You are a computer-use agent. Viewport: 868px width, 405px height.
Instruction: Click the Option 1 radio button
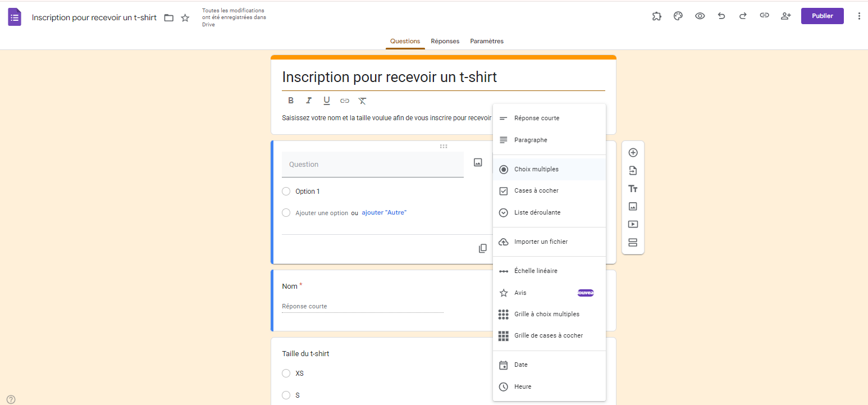tap(286, 191)
